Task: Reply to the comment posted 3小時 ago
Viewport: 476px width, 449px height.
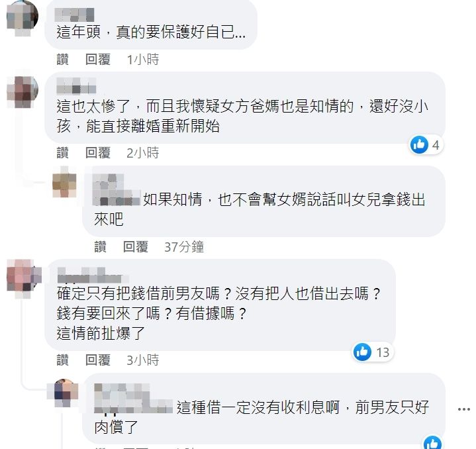Action: point(98,360)
